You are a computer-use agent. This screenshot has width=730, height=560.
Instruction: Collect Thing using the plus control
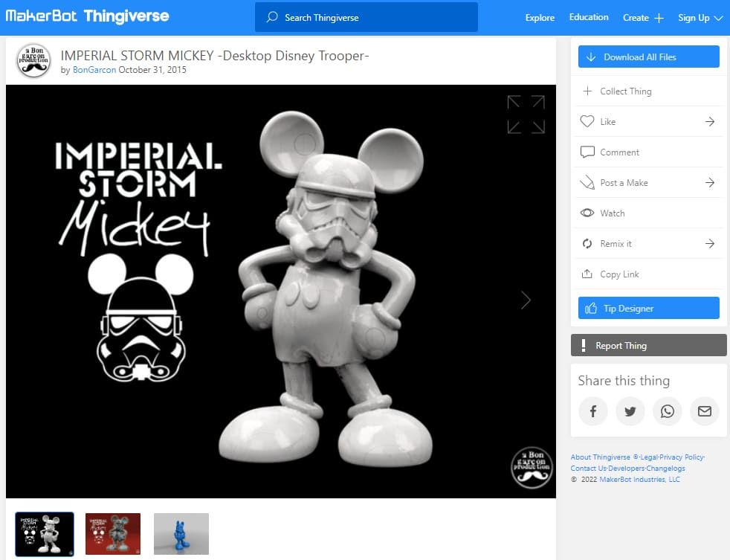587,91
